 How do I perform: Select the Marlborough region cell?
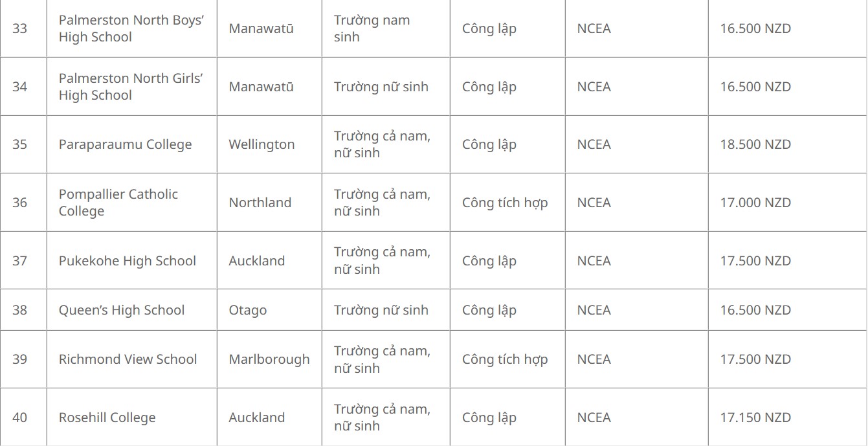pos(269,359)
